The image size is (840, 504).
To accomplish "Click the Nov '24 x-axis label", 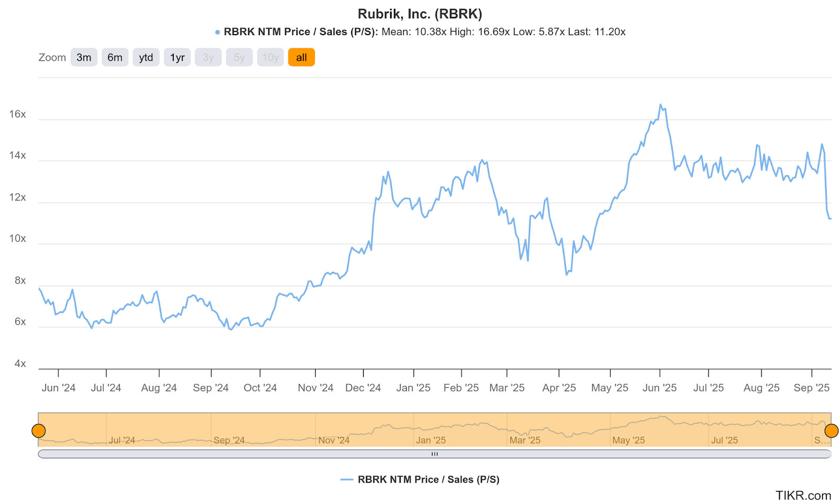I will [x=316, y=387].
